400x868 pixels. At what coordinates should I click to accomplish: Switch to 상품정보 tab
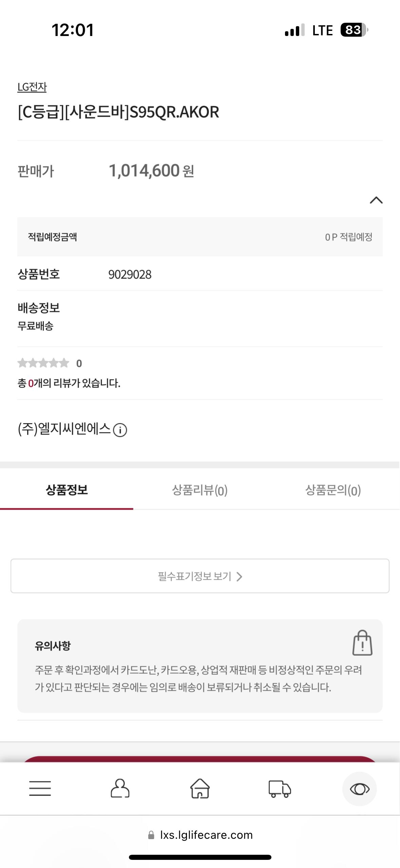pyautogui.click(x=66, y=490)
